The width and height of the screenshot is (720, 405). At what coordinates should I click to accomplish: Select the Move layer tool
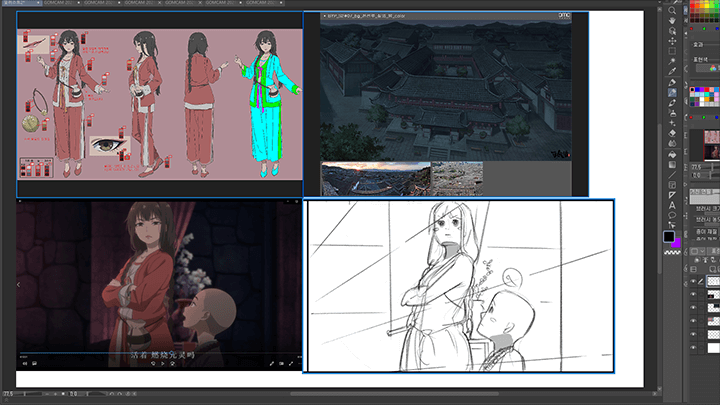point(672,41)
